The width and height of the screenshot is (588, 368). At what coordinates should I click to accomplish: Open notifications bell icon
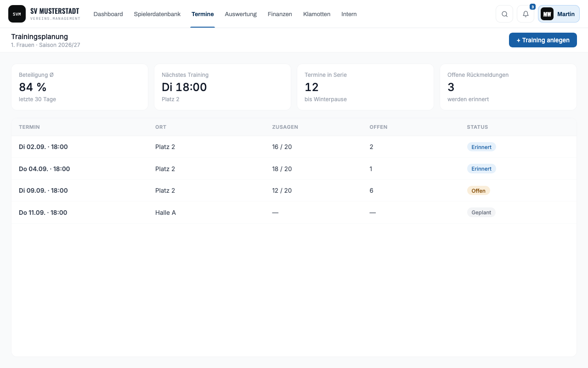click(526, 14)
